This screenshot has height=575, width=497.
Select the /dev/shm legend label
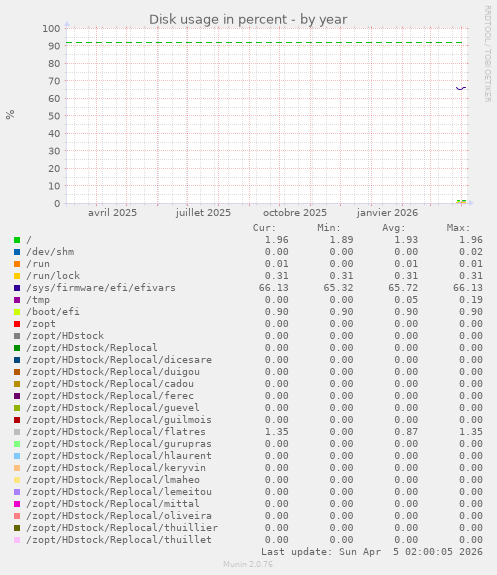tap(50, 252)
